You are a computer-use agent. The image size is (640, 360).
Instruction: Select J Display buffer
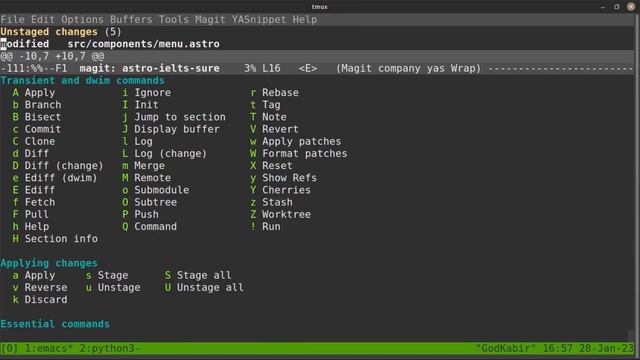tap(171, 129)
